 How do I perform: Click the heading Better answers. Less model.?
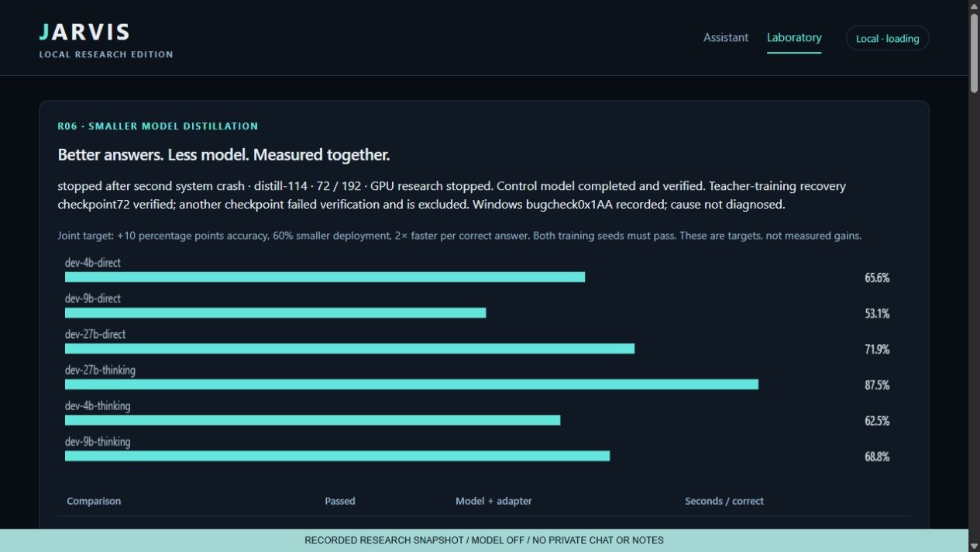coord(224,154)
